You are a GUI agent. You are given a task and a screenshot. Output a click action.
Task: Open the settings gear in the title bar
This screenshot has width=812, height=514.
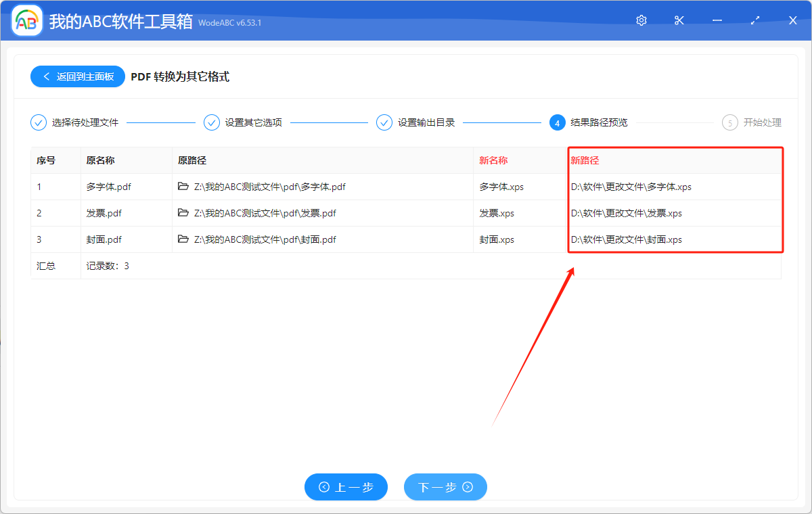[641, 20]
